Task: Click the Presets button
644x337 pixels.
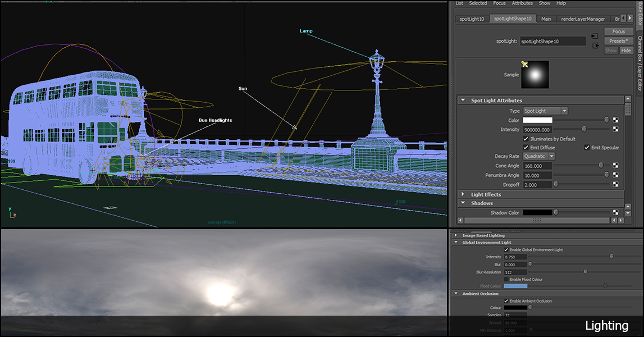Action: (x=618, y=41)
